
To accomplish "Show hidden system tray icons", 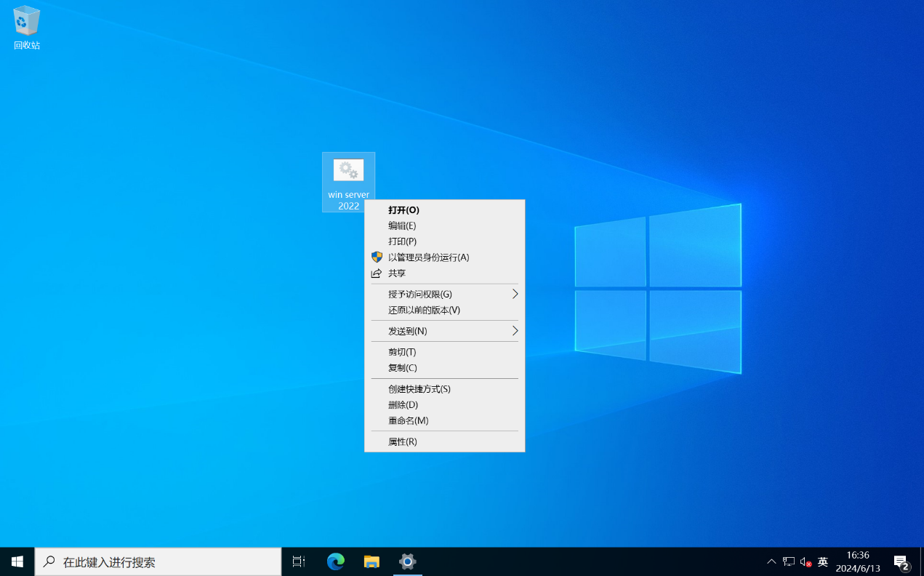I will 771,561.
